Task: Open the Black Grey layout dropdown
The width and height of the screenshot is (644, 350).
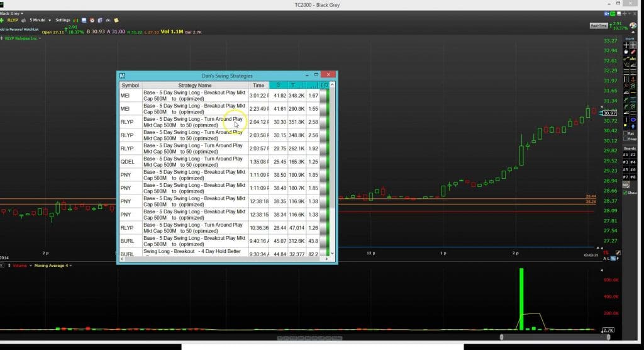Action: [11, 14]
